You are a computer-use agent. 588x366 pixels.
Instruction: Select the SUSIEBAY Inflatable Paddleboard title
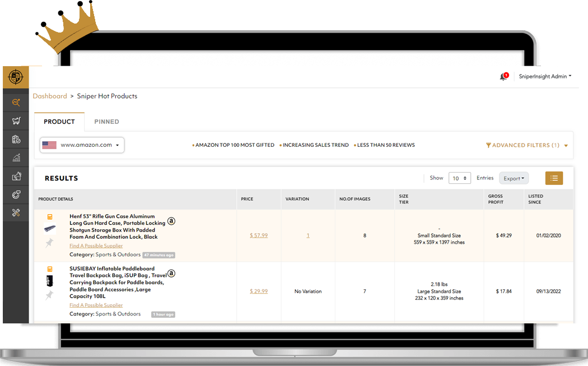click(118, 282)
